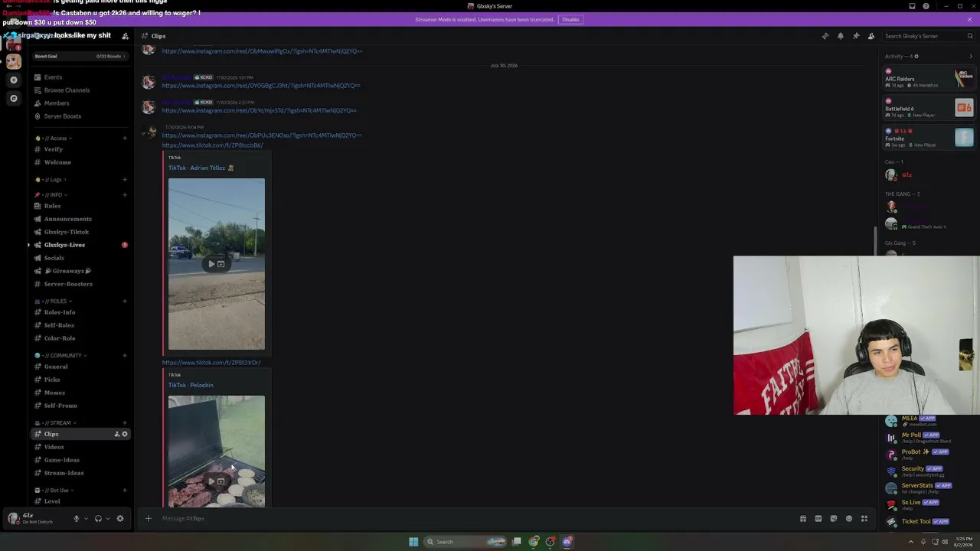Viewport: 980px width, 551px height.
Task: Open the Events menu item
Action: pyautogui.click(x=80, y=77)
